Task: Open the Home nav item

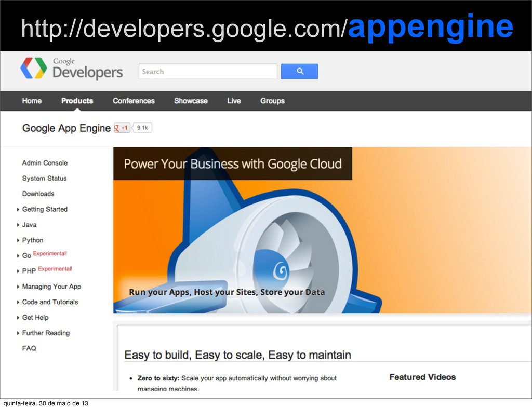Action: pyautogui.click(x=32, y=101)
